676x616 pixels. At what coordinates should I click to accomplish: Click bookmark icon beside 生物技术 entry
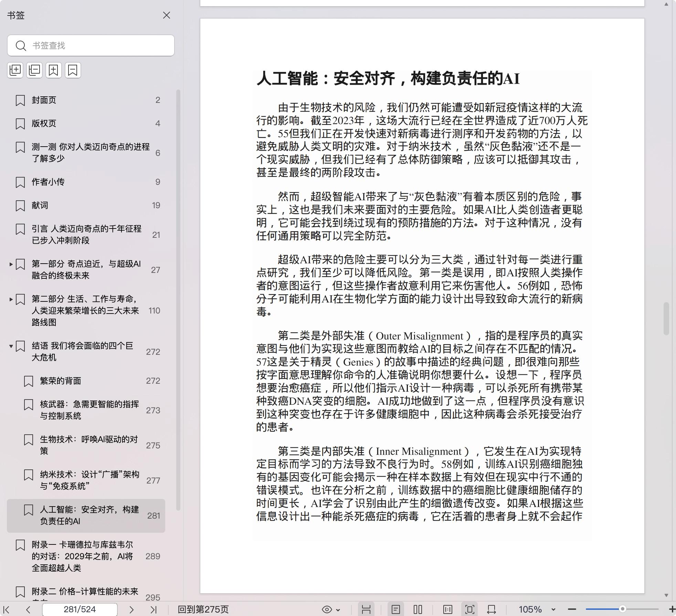29,440
